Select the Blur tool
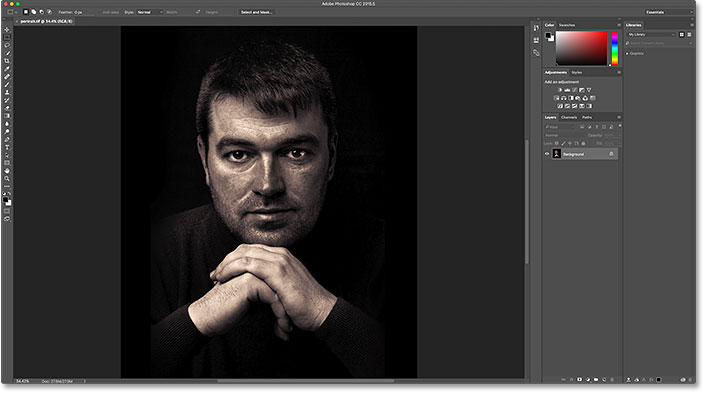This screenshot has height=393, width=704. click(x=7, y=124)
